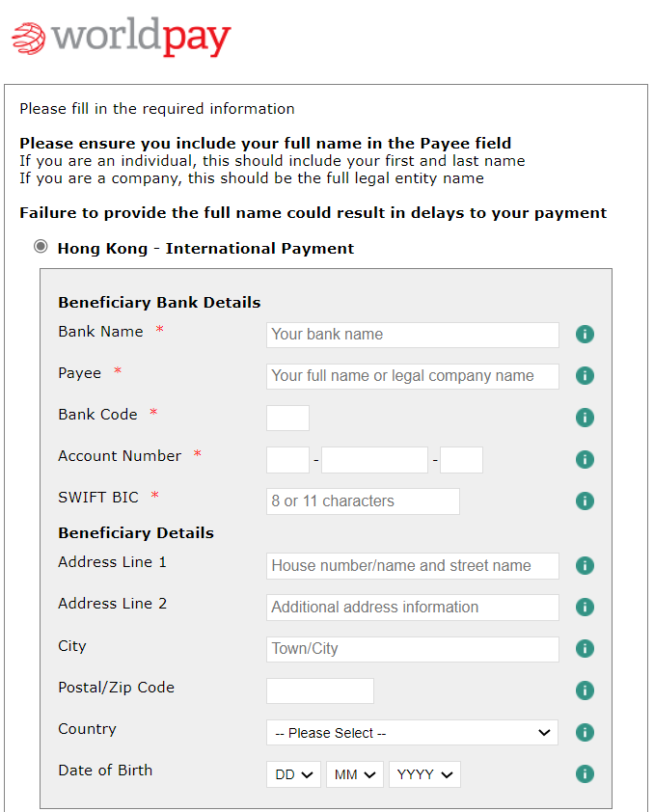
Task: Show help icon for SWIFT BIC
Action: coord(585,501)
